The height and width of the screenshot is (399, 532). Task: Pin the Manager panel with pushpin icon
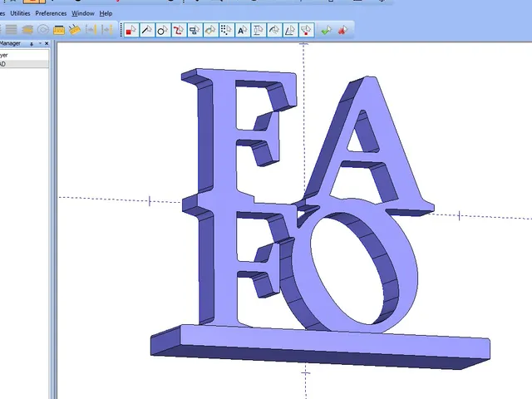(x=32, y=44)
